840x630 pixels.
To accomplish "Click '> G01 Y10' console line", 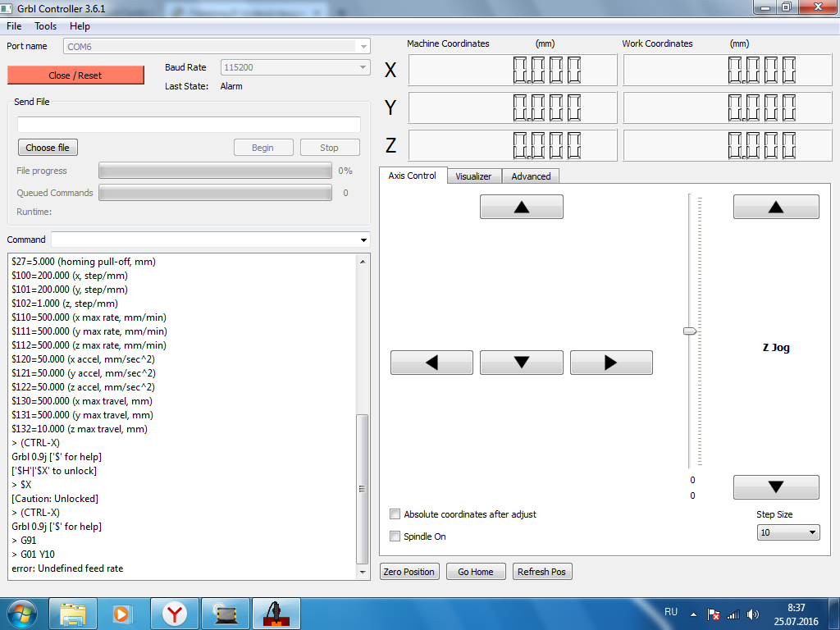I will tap(33, 555).
